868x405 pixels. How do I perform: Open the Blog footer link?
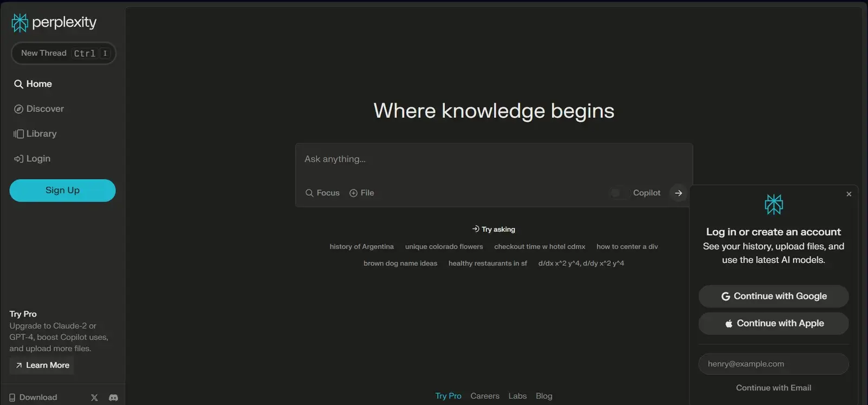tap(544, 396)
